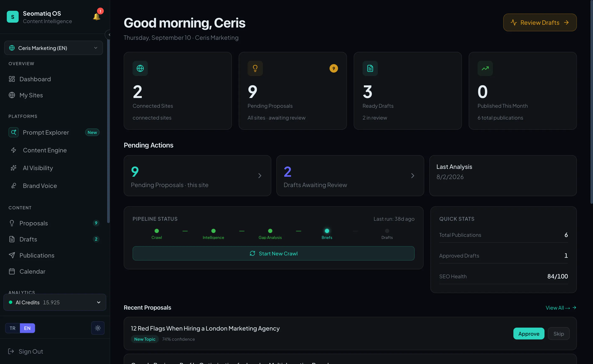Click the Calendar icon in sidebar
The height and width of the screenshot is (364, 593).
[12, 271]
